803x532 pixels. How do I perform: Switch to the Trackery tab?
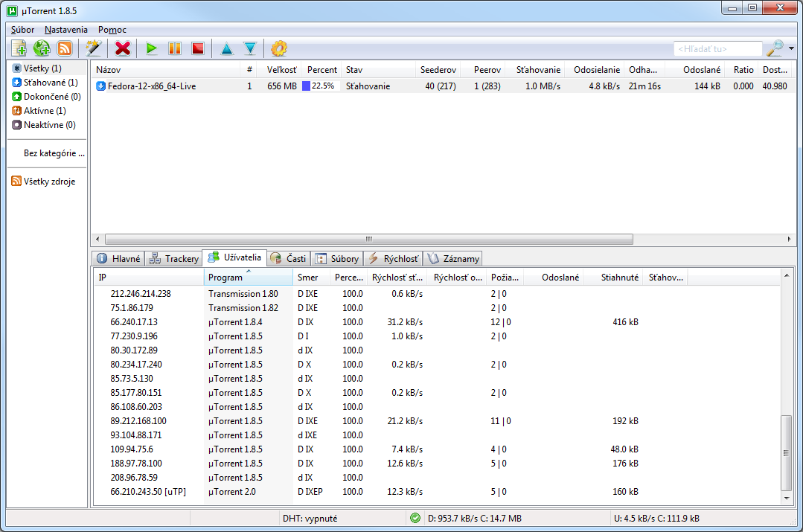tap(173, 259)
